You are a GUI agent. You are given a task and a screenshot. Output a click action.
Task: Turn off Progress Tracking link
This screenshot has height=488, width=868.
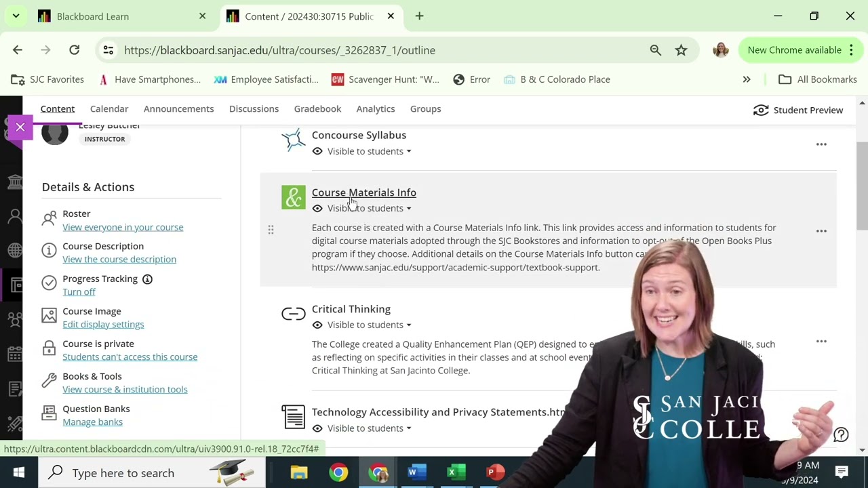tap(79, 291)
